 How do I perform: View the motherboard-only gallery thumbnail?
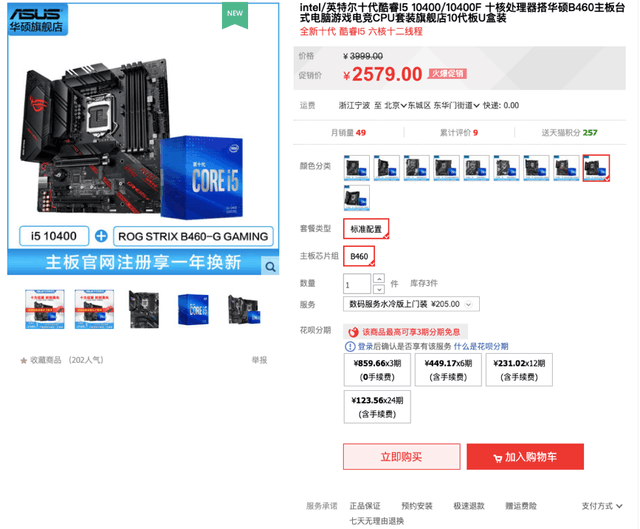pyautogui.click(x=144, y=309)
